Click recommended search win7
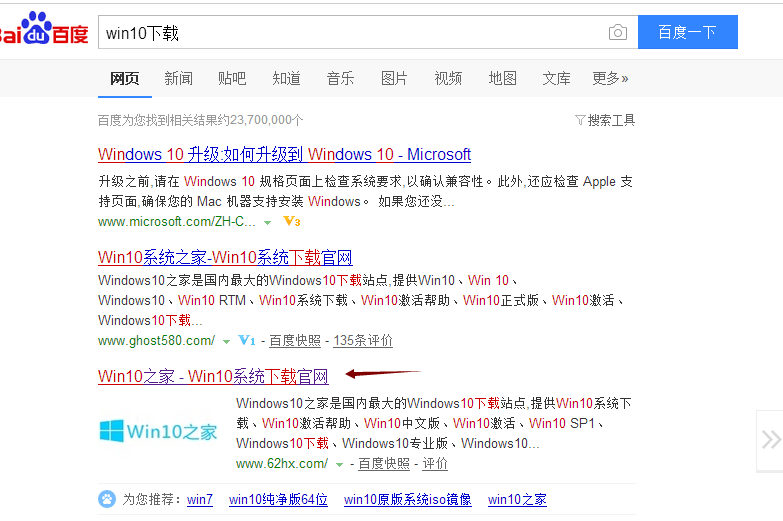The height and width of the screenshot is (521, 783). 200,499
